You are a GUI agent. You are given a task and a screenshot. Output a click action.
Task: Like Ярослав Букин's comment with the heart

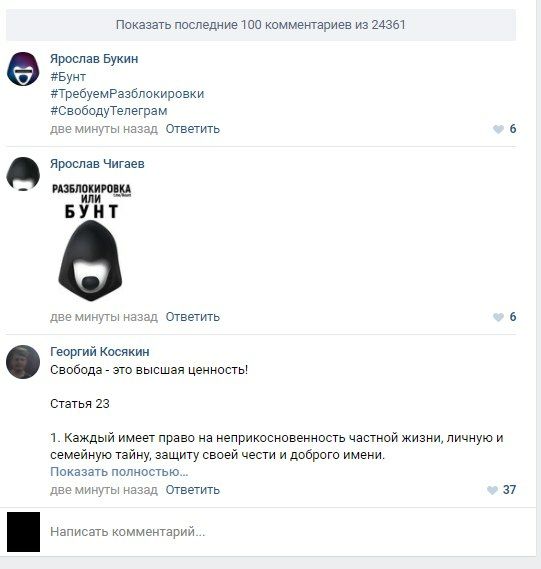click(x=498, y=129)
